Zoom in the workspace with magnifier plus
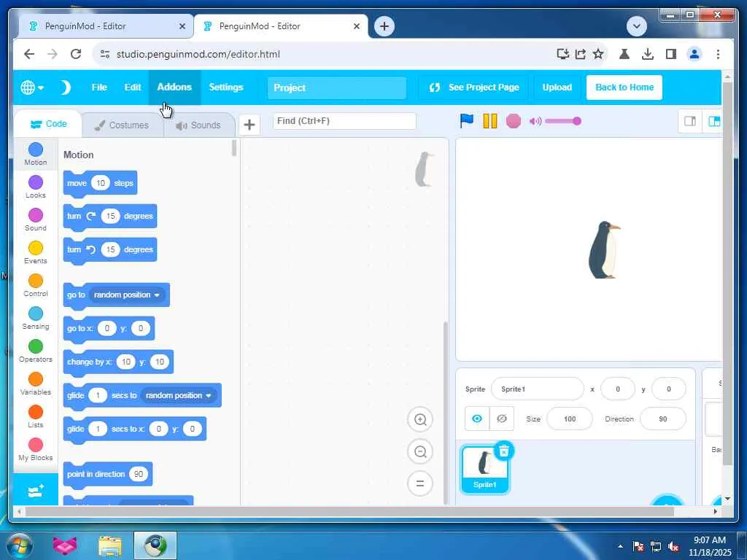This screenshot has width=747, height=560. click(420, 419)
